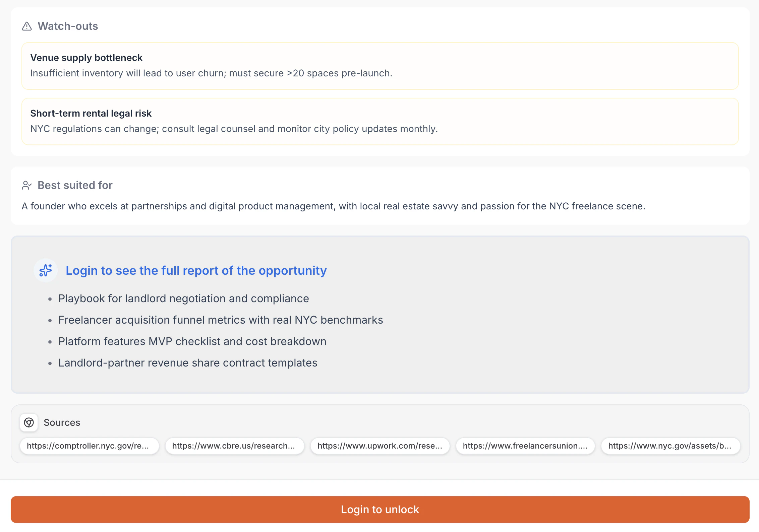Click Platform features MVP checklist bullet
This screenshot has height=532, width=759.
click(192, 341)
